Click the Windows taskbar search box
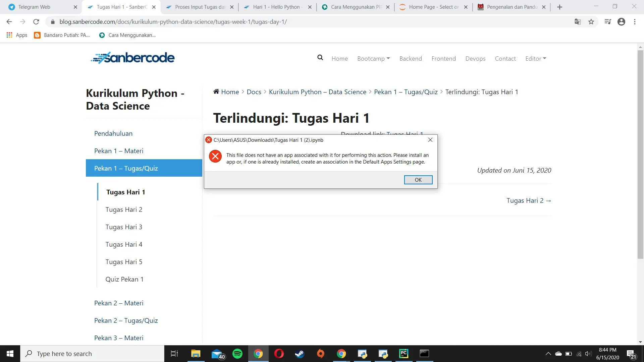The width and height of the screenshot is (644, 362). (x=92, y=354)
